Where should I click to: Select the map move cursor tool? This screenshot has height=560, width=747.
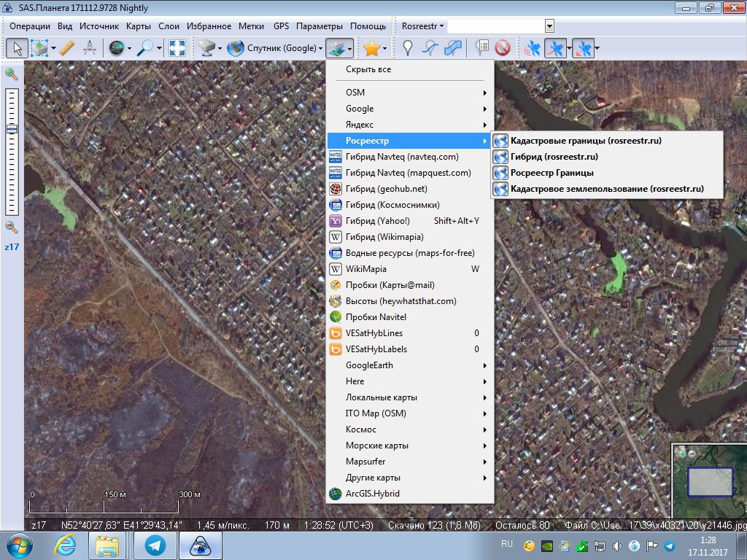(18, 48)
